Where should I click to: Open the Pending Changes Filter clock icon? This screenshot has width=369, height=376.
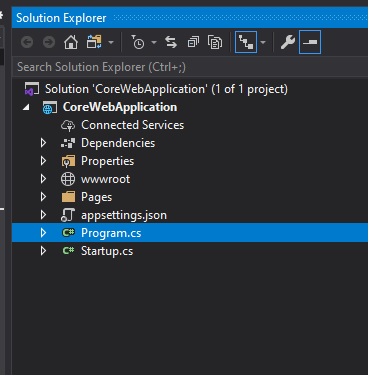point(137,42)
